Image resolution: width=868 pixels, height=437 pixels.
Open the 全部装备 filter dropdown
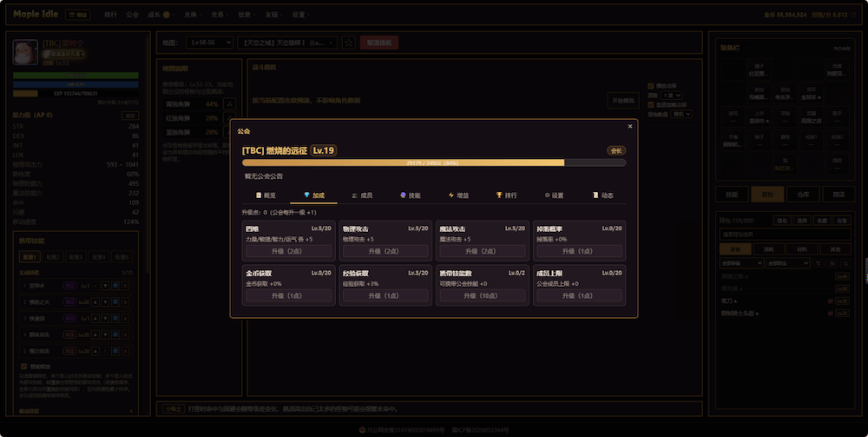(x=741, y=263)
